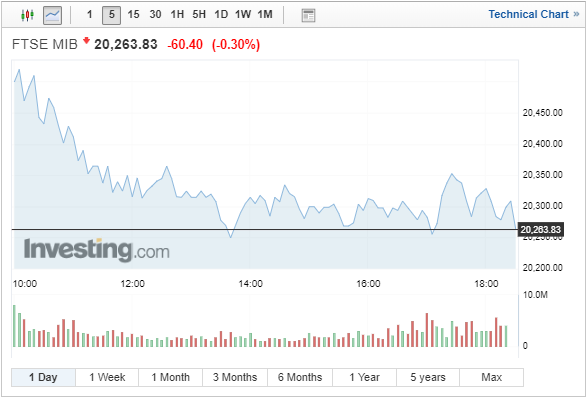This screenshot has width=587, height=399.
Task: Click the (-0.30%) percent change
Action: click(x=236, y=45)
